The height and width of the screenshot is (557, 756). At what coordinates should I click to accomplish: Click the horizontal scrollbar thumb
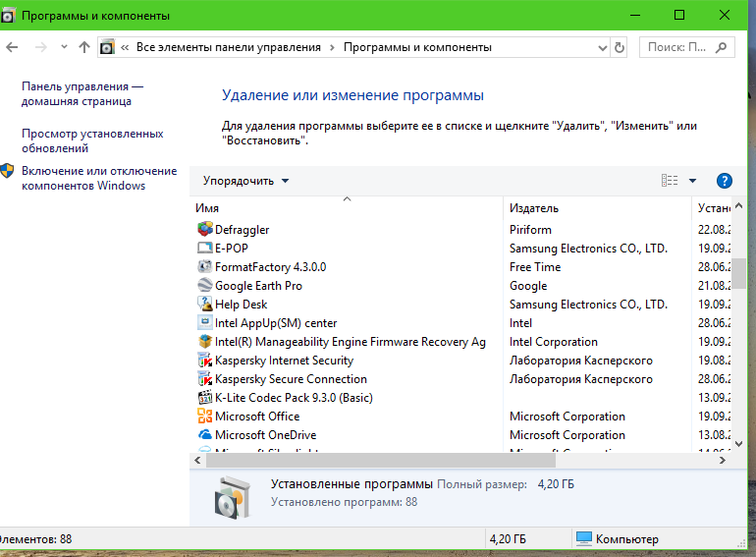click(381, 460)
